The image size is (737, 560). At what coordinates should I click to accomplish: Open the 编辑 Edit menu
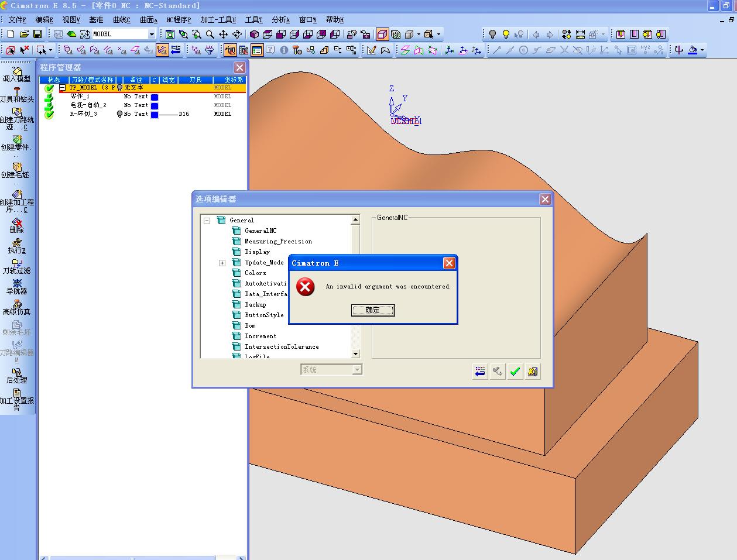(44, 20)
